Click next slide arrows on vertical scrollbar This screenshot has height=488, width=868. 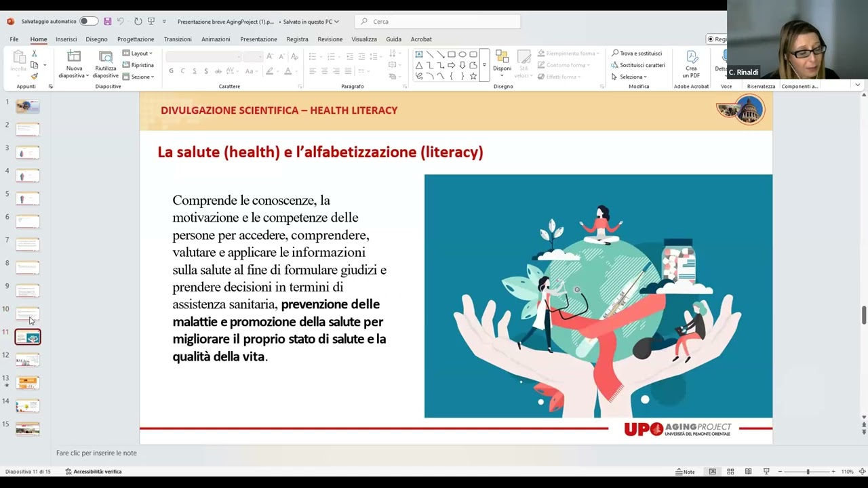[864, 432]
